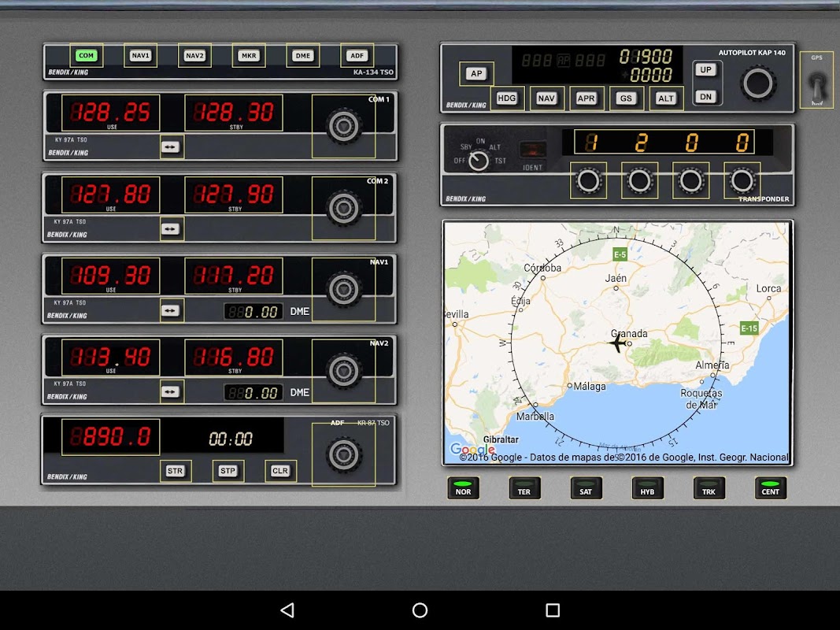Image resolution: width=840 pixels, height=630 pixels.
Task: Click NAV1 DME distance readout
Action: [253, 312]
